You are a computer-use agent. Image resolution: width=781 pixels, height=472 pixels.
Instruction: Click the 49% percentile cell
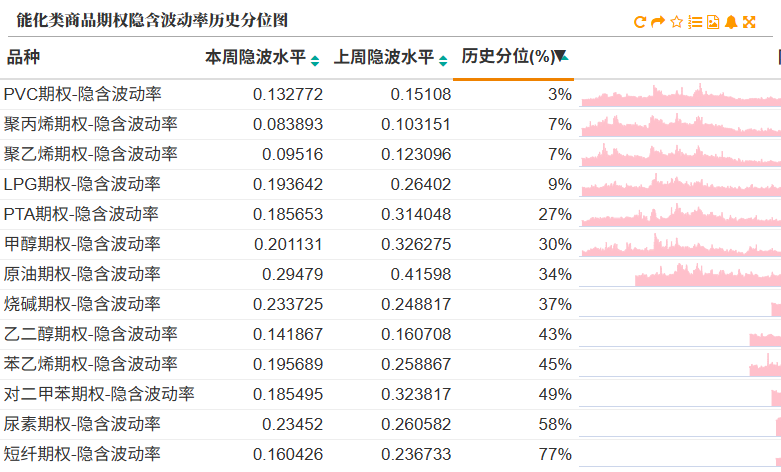pos(555,394)
